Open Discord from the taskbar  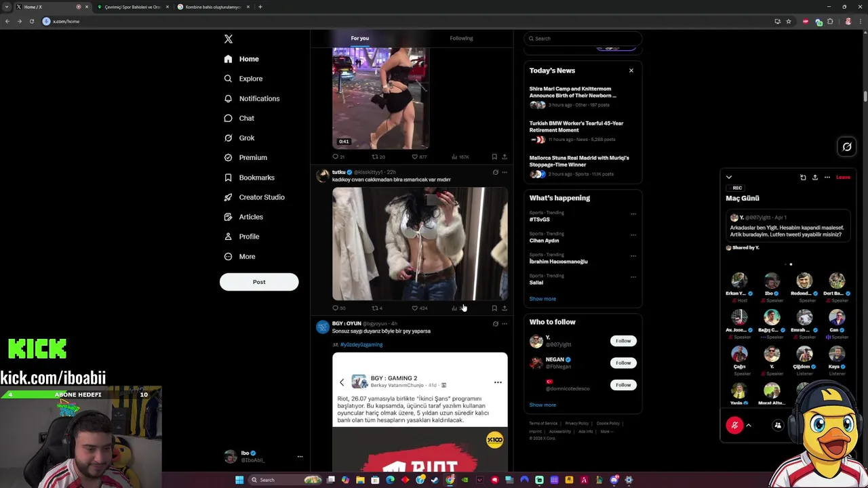[x=614, y=480]
